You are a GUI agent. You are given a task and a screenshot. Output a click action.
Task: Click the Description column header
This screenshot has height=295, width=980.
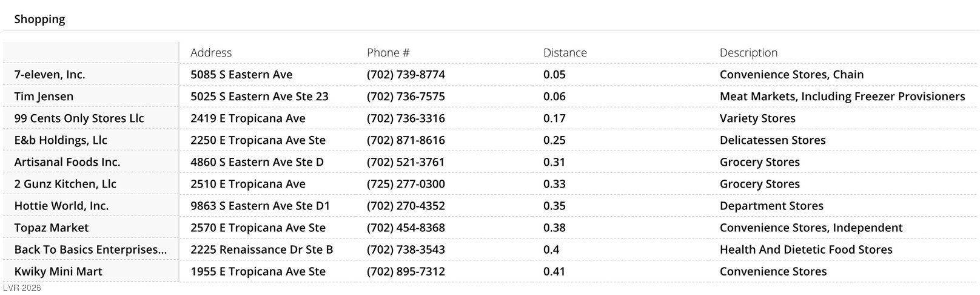(748, 53)
